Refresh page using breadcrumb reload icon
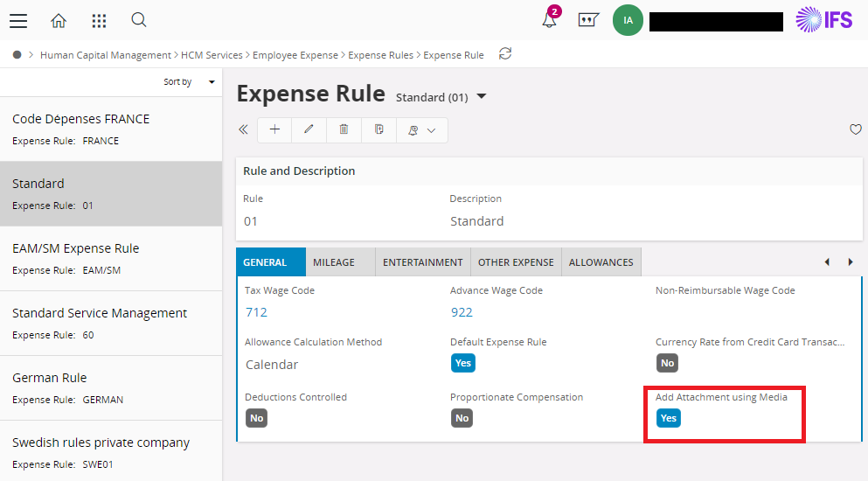Image resolution: width=868 pixels, height=481 pixels. coord(504,54)
